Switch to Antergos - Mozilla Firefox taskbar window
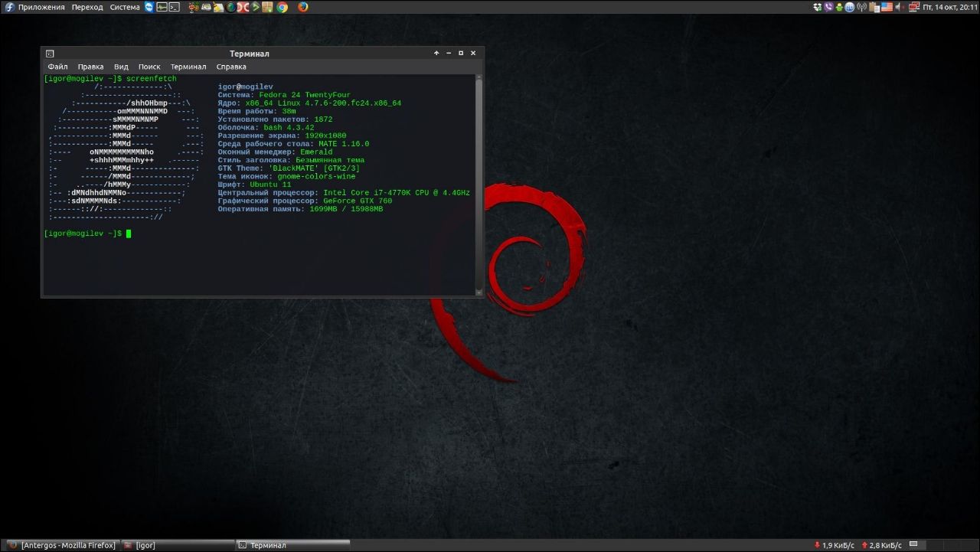This screenshot has height=552, width=980. (61, 545)
